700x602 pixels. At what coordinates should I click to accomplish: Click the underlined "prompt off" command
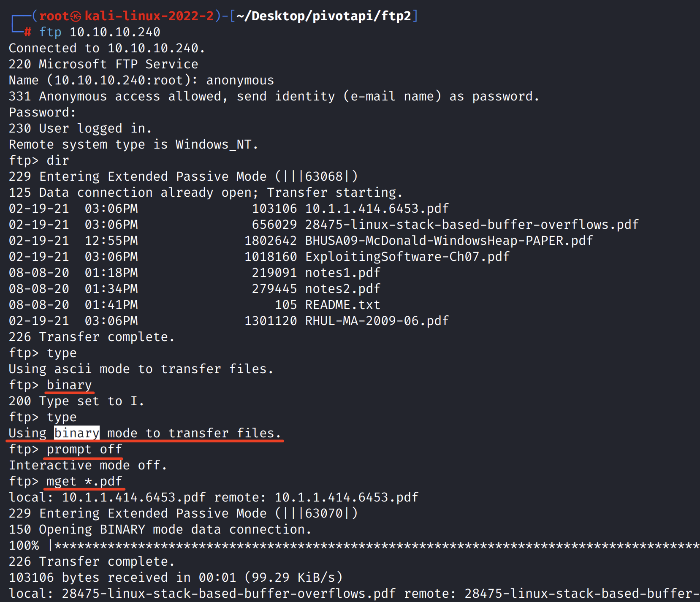84,449
